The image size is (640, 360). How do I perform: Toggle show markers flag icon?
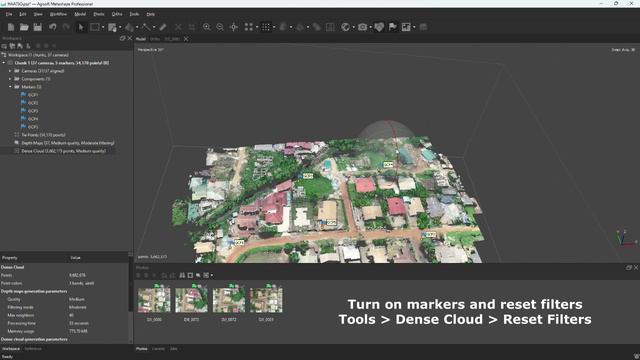[393, 27]
